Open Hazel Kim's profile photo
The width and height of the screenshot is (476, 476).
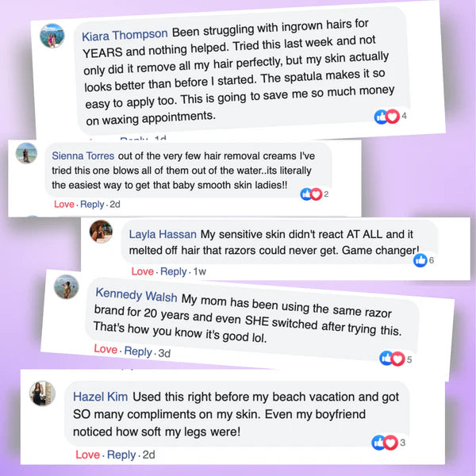click(43, 394)
